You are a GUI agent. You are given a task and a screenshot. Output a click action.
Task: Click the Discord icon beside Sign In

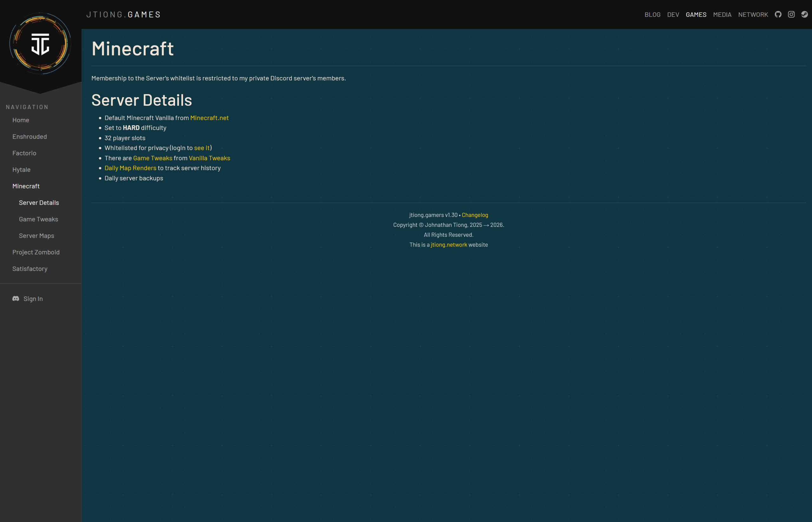click(x=16, y=298)
